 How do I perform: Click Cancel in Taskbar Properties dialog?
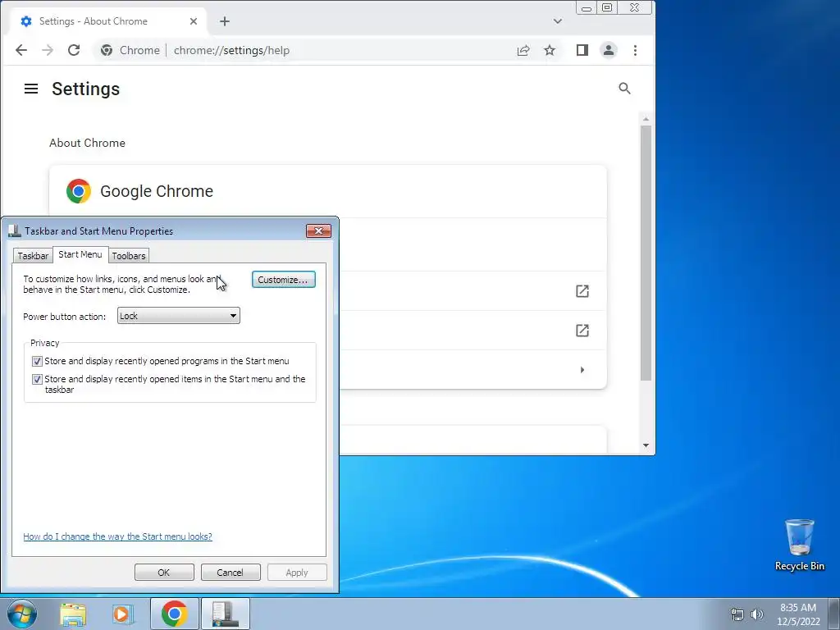[231, 572]
